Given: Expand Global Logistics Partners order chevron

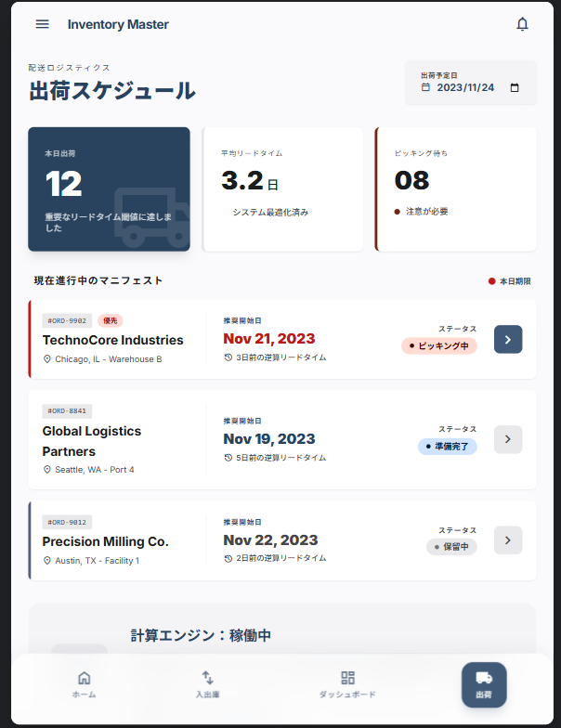Looking at the screenshot, I should click(x=508, y=439).
